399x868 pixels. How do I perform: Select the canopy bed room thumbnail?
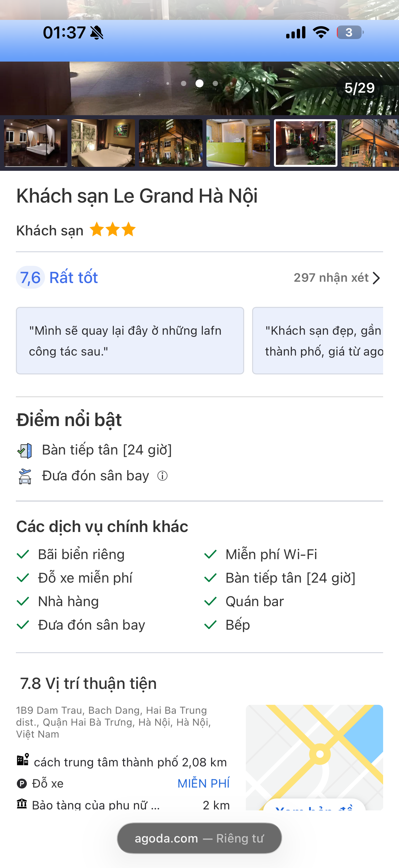(36, 143)
